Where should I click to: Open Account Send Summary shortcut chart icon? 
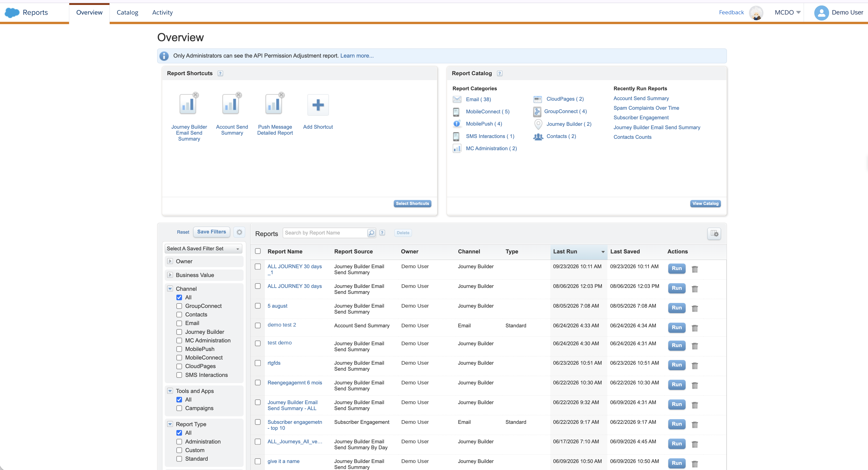pos(230,105)
